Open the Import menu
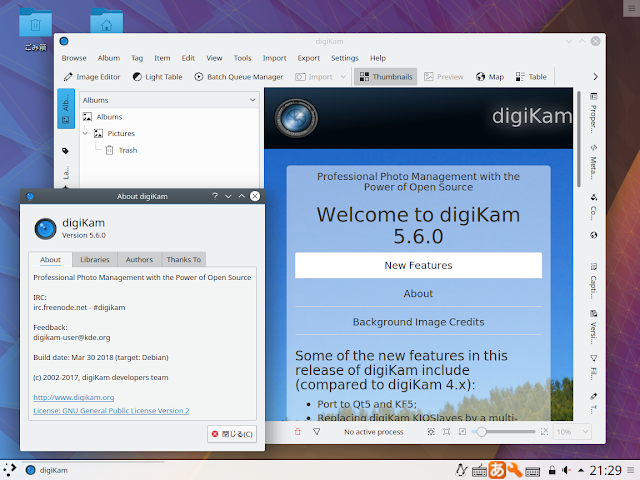 click(x=274, y=58)
